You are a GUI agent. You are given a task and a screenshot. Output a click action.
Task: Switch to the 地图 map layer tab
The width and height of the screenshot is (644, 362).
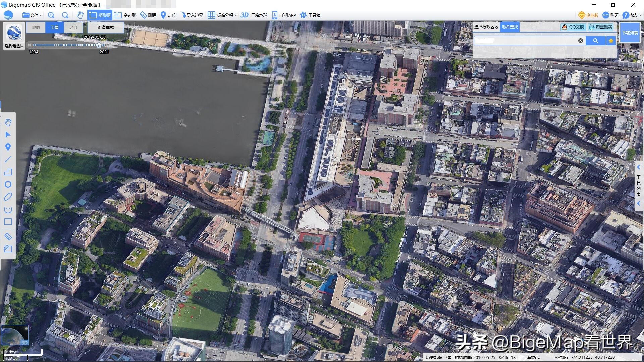click(36, 27)
